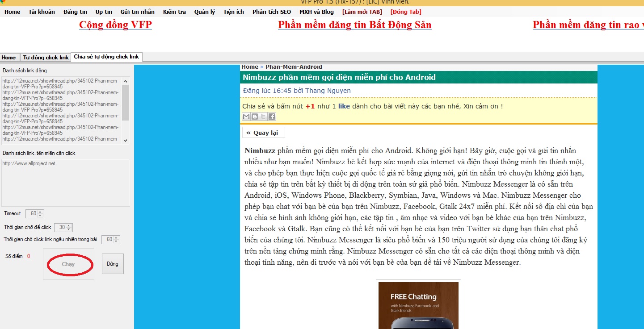
Task: Open Home breadcrumb link
Action: point(250,67)
